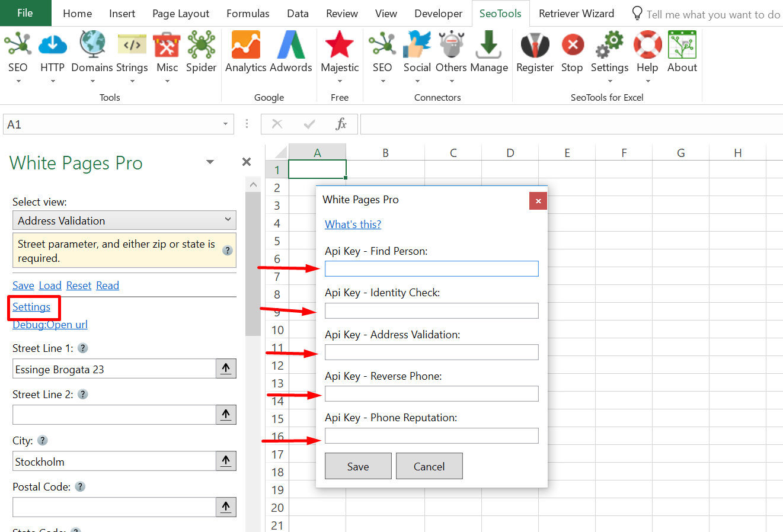Click the help icon beside Street Line 1
Image resolution: width=783 pixels, height=532 pixels.
pos(83,348)
